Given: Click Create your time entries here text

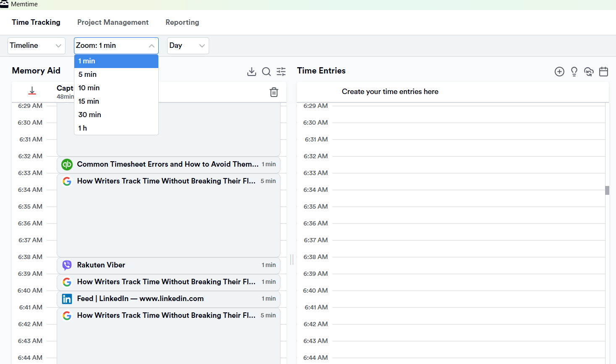Looking at the screenshot, I should pyautogui.click(x=390, y=92).
